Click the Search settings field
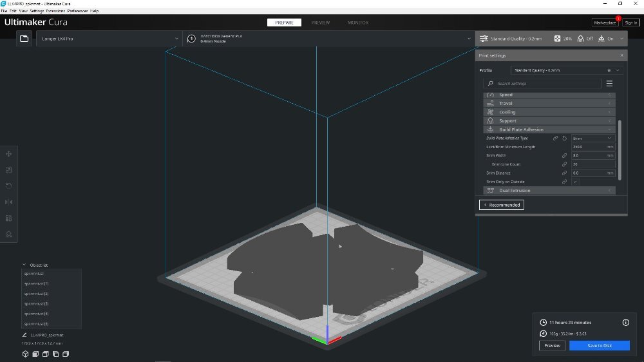The height and width of the screenshot is (362, 644). [x=542, y=83]
